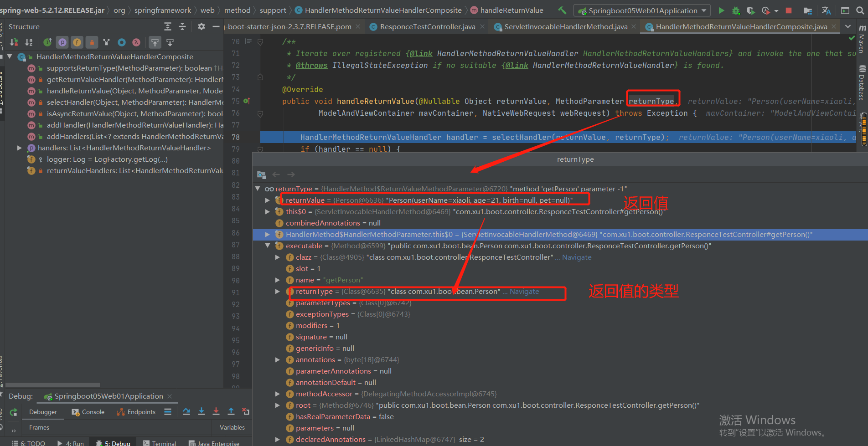Open 4: Run tool window tab
Image resolution: width=868 pixels, height=446 pixels.
click(71, 443)
